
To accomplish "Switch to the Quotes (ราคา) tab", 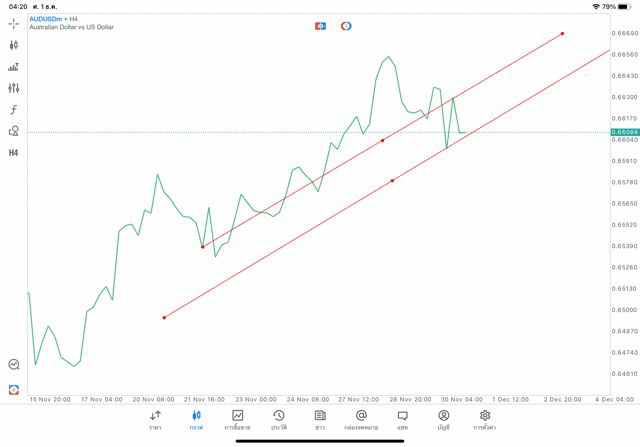I will [x=155, y=420].
